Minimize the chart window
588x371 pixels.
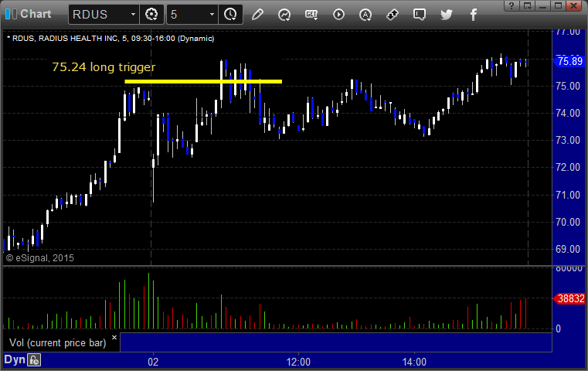542,5
